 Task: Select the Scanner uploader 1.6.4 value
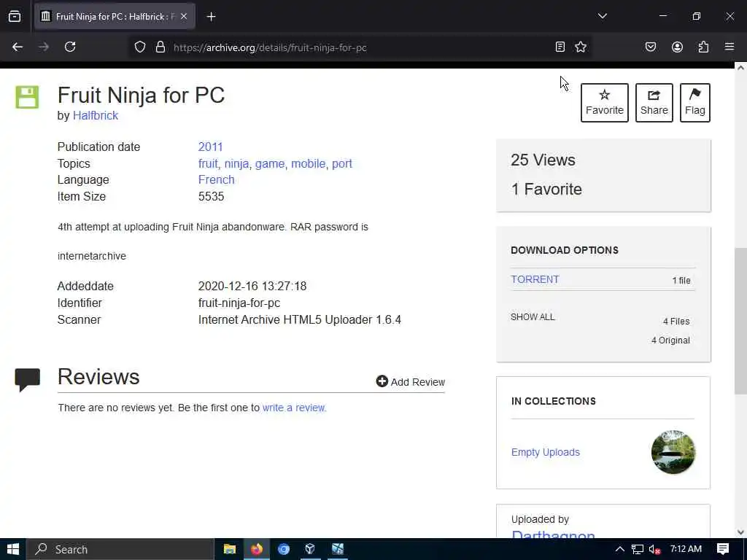[300, 319]
